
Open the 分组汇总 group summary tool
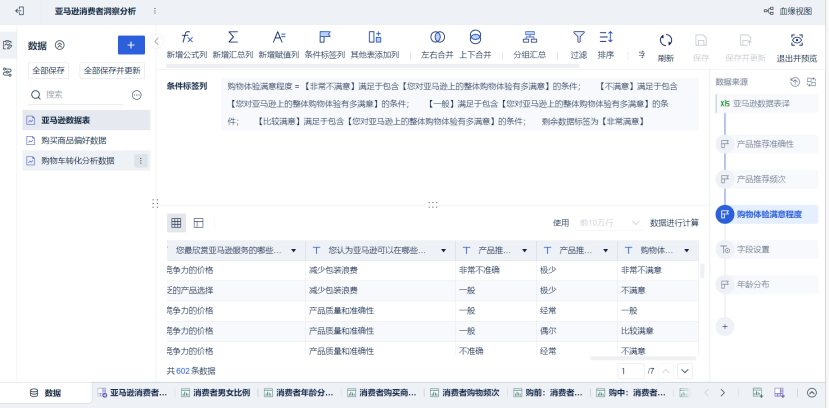tap(530, 45)
